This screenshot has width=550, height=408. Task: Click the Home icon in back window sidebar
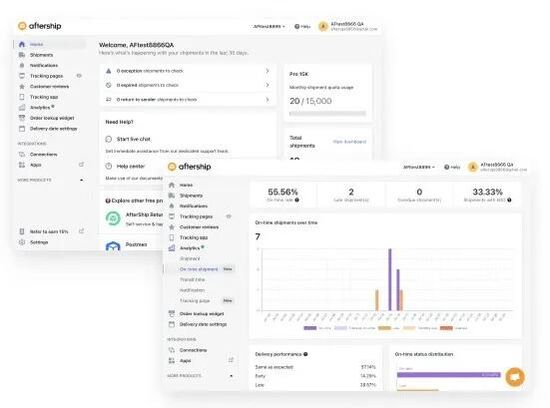[x=22, y=44]
